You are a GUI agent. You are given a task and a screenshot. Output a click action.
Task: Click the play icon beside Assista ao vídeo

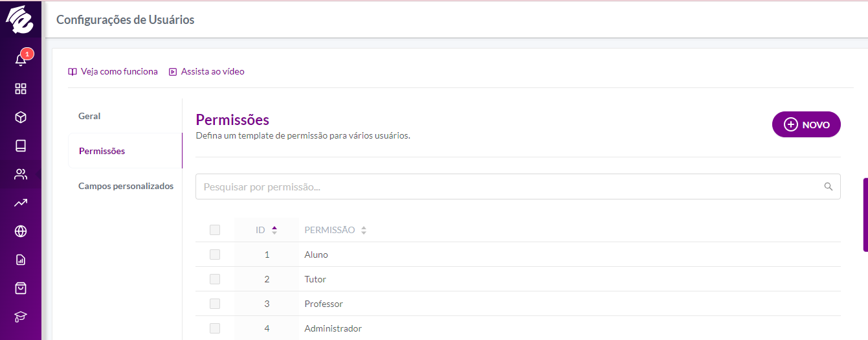173,72
